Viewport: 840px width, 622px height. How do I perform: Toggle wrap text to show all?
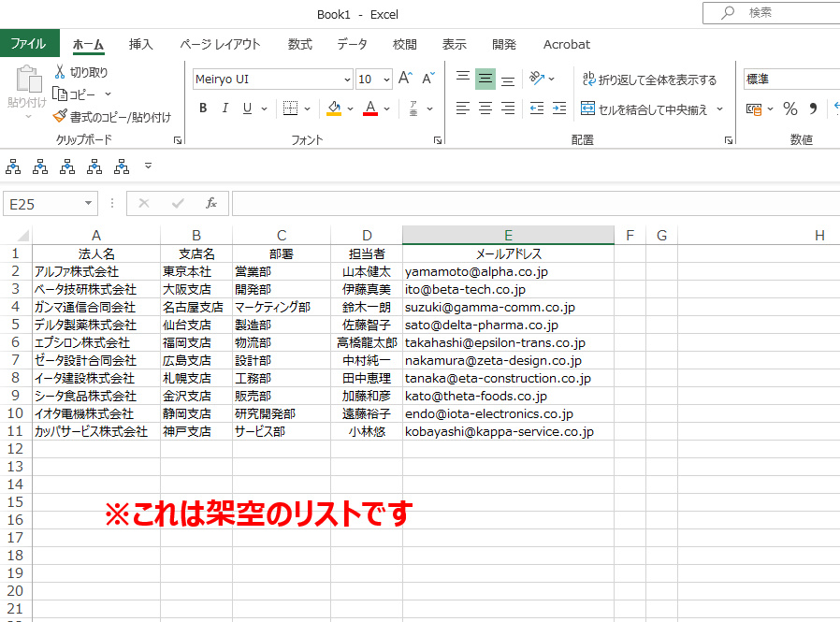[650, 80]
